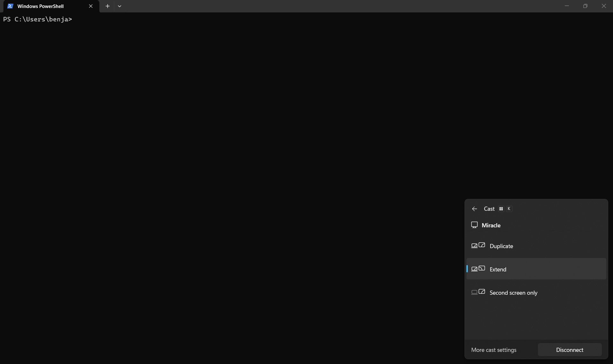Go back from the Cast panel

(474, 209)
